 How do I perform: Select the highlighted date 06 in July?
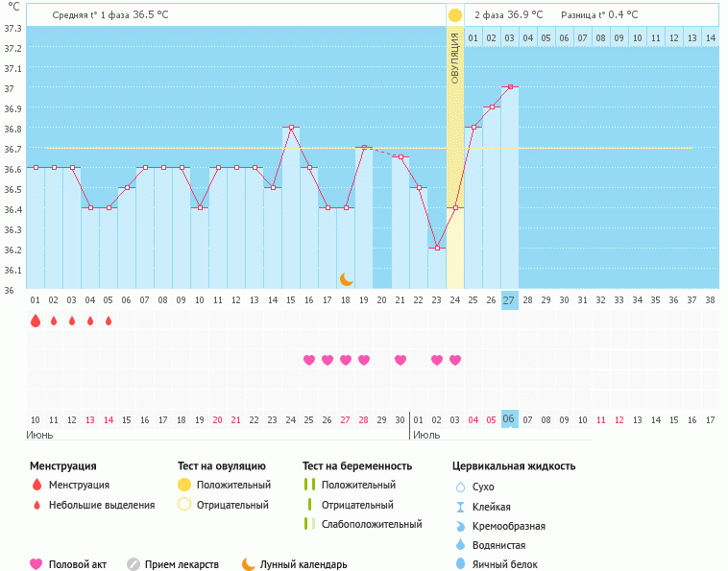coord(509,419)
